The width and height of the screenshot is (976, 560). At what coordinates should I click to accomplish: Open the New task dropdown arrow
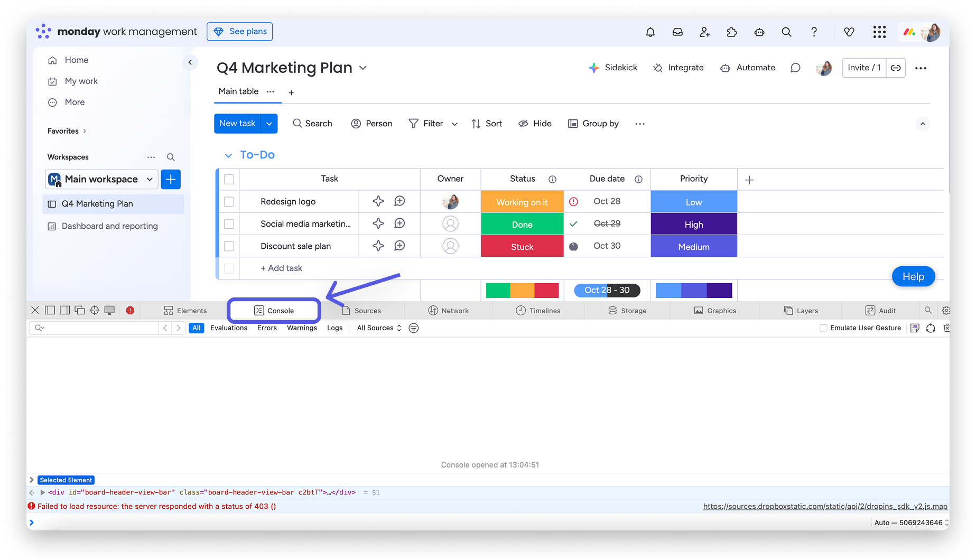coord(269,124)
